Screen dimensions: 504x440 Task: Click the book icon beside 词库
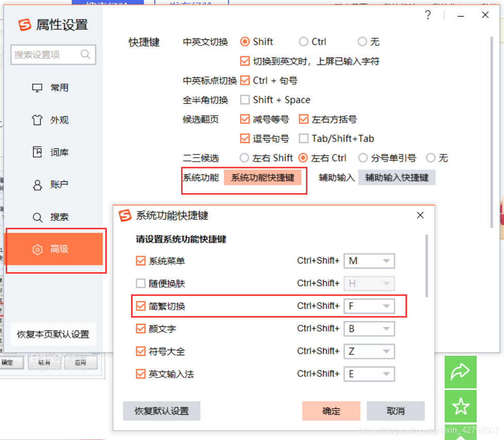(37, 152)
